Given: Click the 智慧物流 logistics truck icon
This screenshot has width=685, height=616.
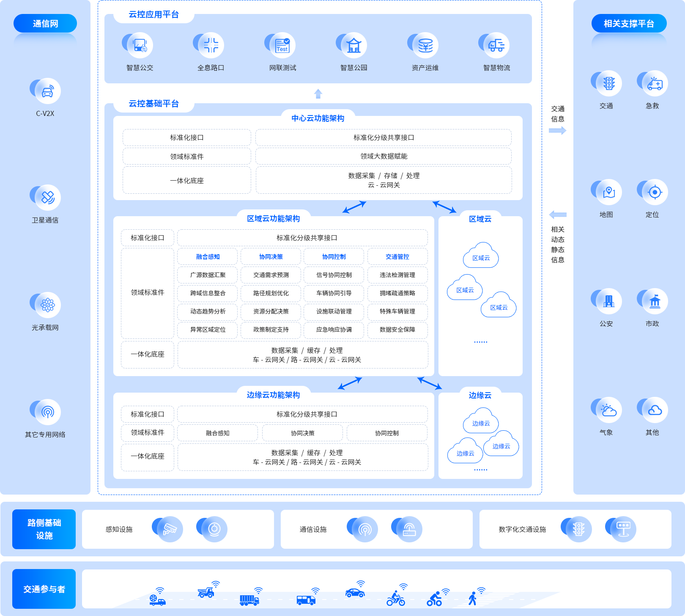Looking at the screenshot, I should pos(496,45).
